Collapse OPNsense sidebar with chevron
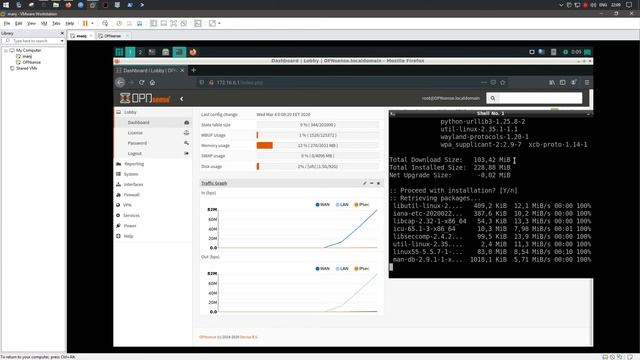 pos(181,98)
